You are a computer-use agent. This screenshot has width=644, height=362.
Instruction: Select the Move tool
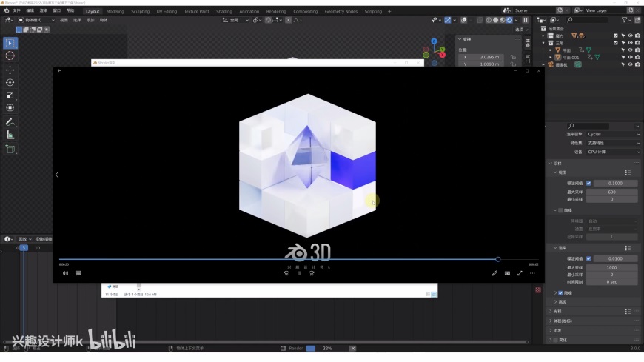[x=10, y=70]
